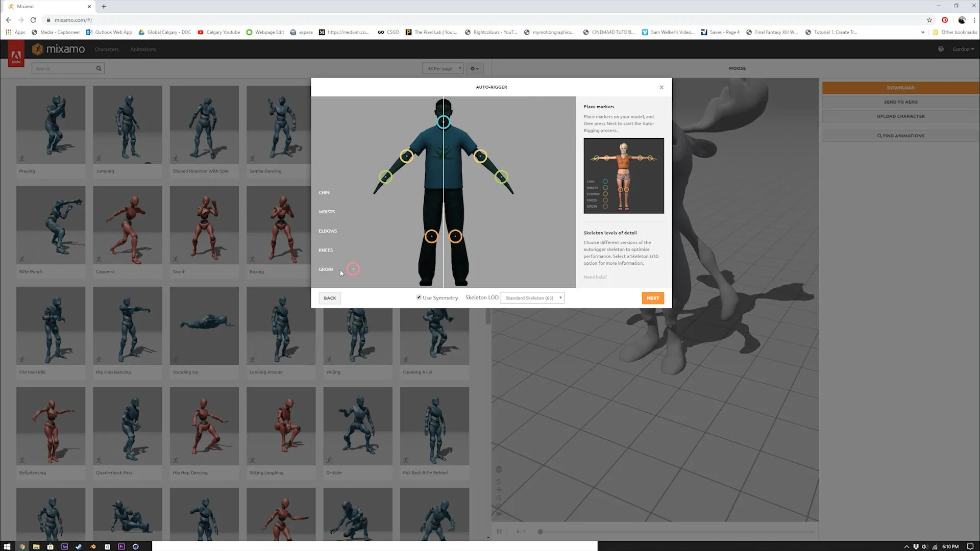Switch to the Characters tab
Viewport: 980px width, 551px height.
tap(106, 49)
